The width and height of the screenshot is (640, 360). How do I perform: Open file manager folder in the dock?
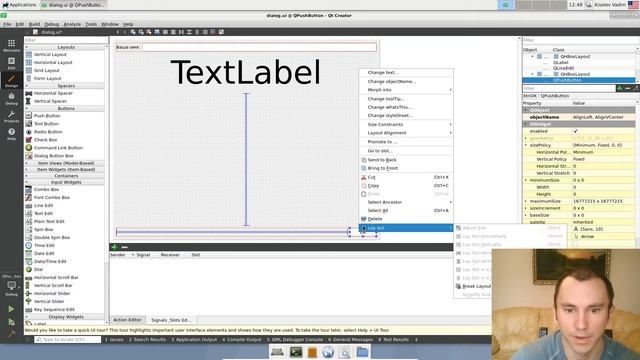[x=362, y=352]
